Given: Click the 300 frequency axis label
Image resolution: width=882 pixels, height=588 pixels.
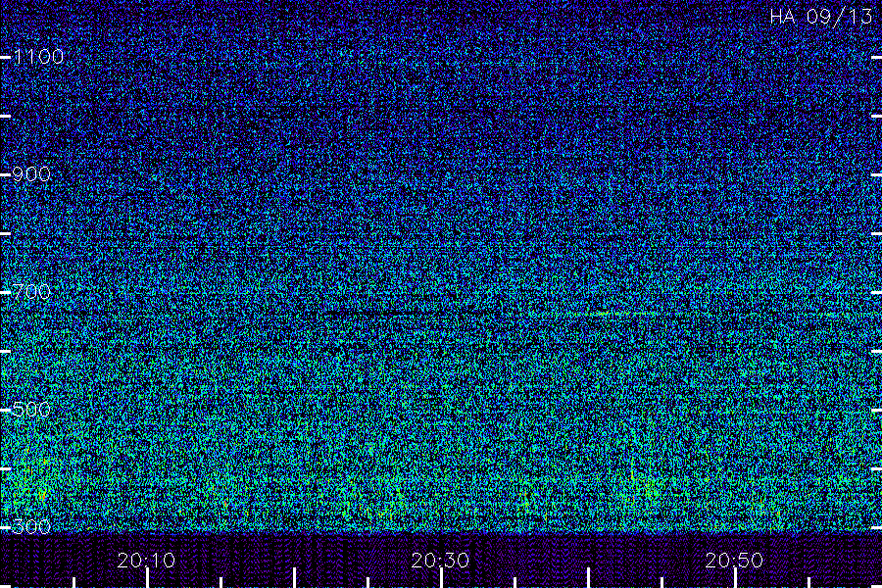Looking at the screenshot, I should pos(31,526).
